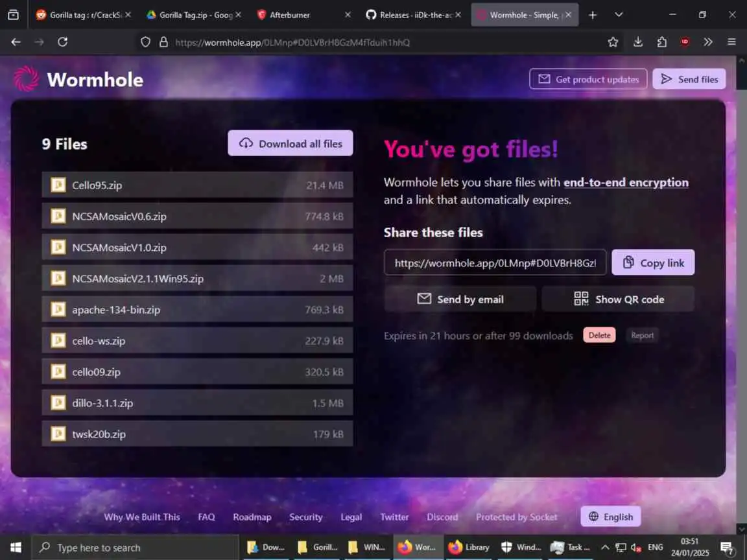Open the Windows Start button
The width and height of the screenshot is (747, 560).
tap(16, 547)
